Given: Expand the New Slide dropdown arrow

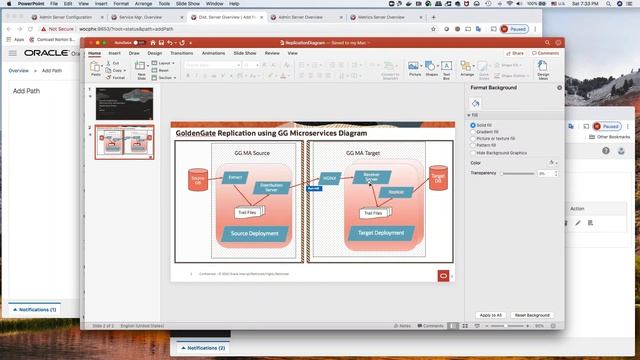Looking at the screenshot, I should point(147,66).
